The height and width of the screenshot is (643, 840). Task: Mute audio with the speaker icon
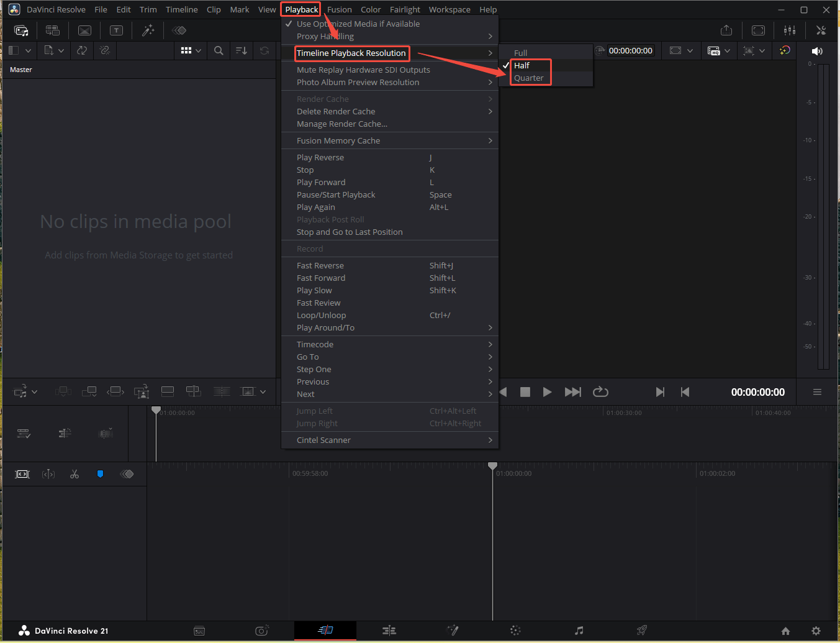pos(817,51)
